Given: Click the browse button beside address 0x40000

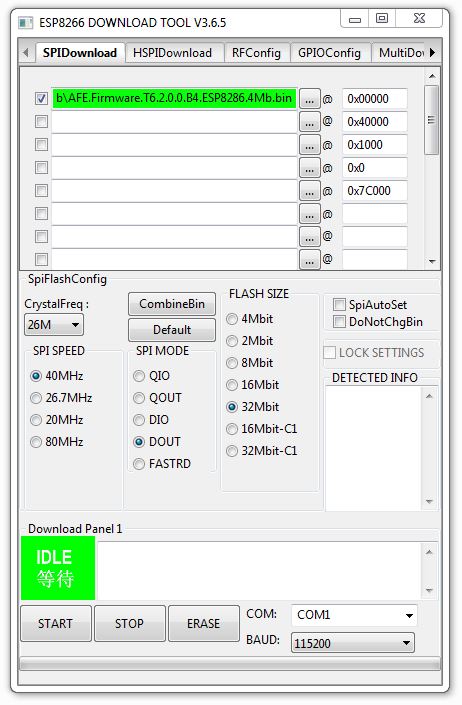Looking at the screenshot, I should [x=310, y=122].
